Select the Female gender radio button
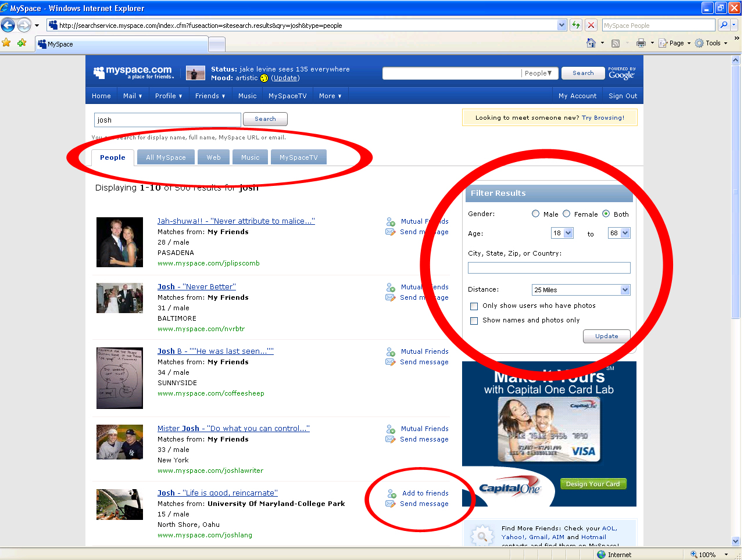The width and height of the screenshot is (744, 560). click(x=566, y=214)
